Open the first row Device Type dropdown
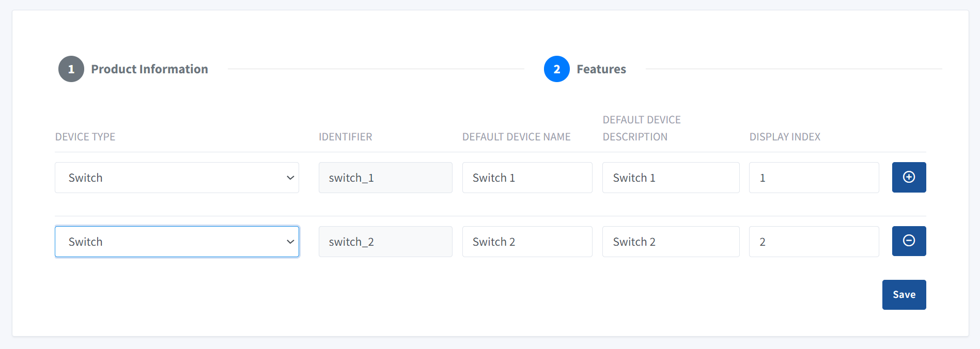Screen dimensions: 980x349 click(x=177, y=178)
